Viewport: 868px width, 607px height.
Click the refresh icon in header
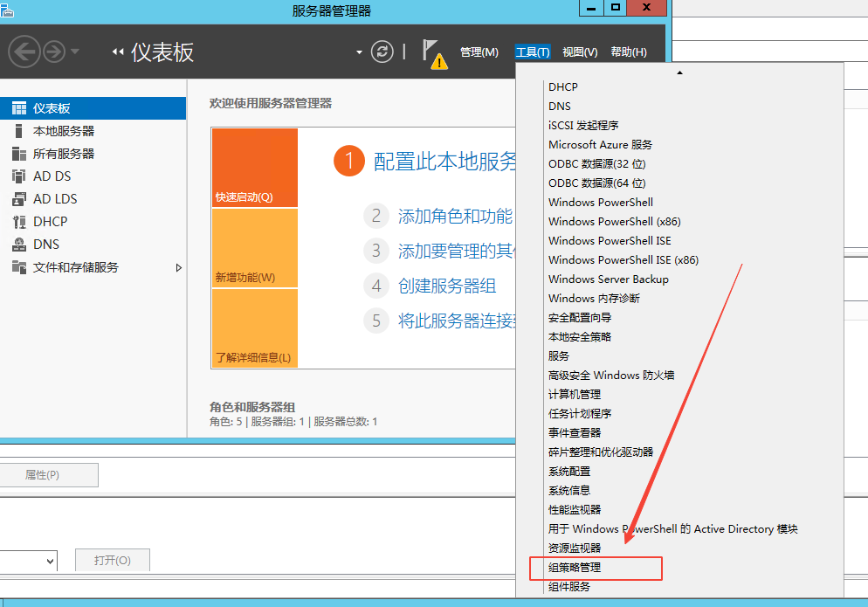point(382,52)
